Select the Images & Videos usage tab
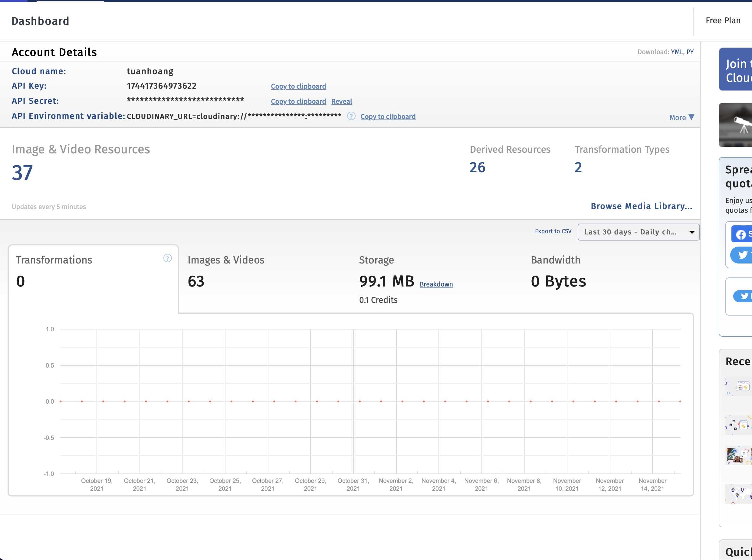 coord(264,279)
